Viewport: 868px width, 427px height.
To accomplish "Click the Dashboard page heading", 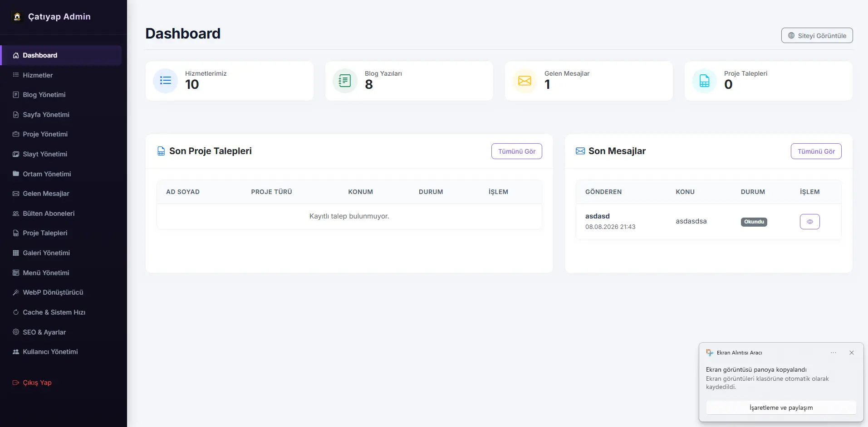I will coord(183,34).
